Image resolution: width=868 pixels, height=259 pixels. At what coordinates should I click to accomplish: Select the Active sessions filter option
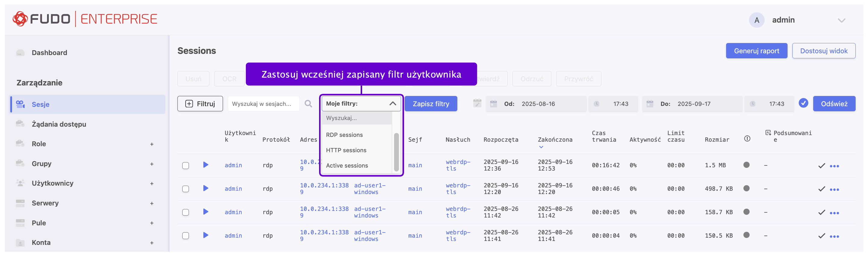[347, 165]
